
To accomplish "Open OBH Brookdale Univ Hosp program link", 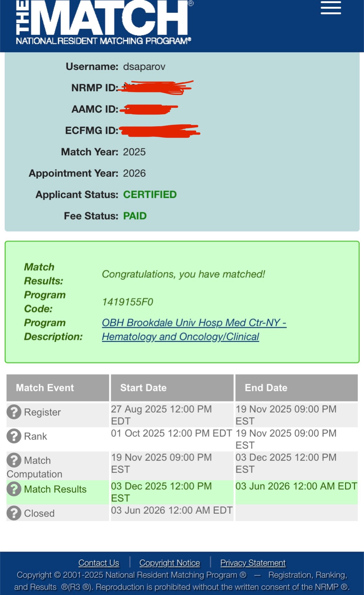I will click(194, 323).
